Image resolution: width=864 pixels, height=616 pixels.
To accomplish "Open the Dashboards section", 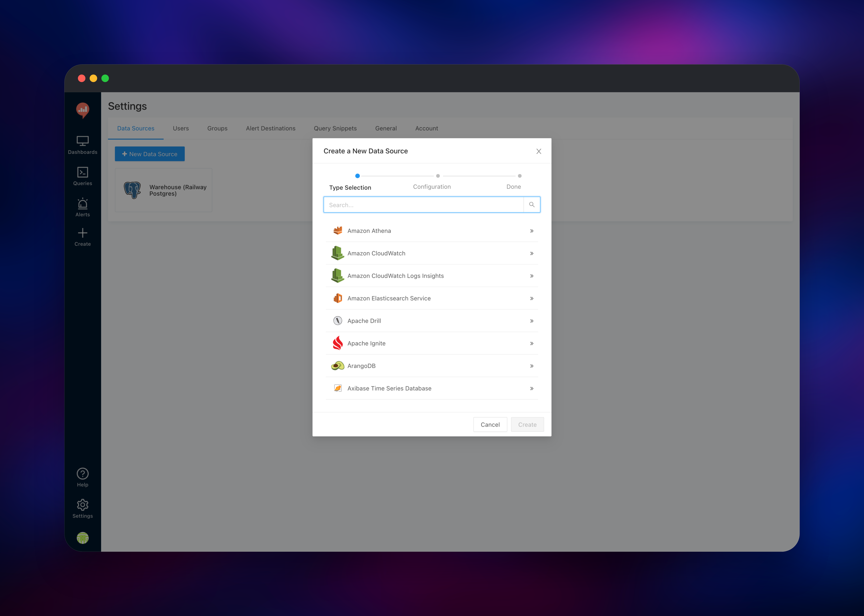I will [x=83, y=145].
